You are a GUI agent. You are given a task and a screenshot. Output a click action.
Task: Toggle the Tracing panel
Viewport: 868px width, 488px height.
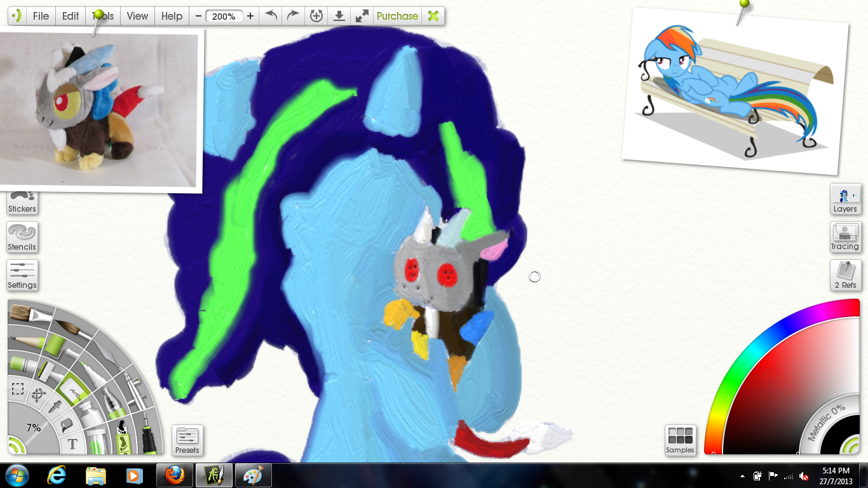coord(845,238)
